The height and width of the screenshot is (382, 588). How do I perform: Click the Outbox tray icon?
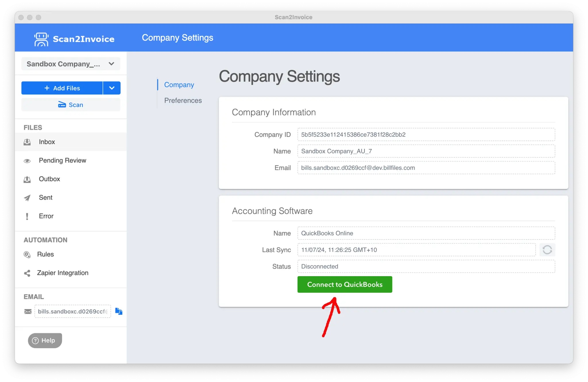point(27,179)
